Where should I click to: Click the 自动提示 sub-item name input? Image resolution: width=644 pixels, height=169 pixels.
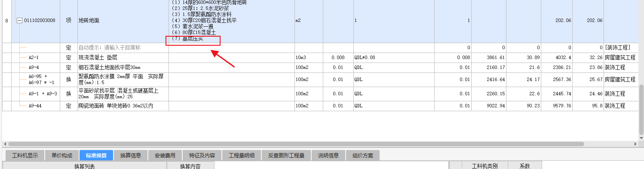point(123,47)
